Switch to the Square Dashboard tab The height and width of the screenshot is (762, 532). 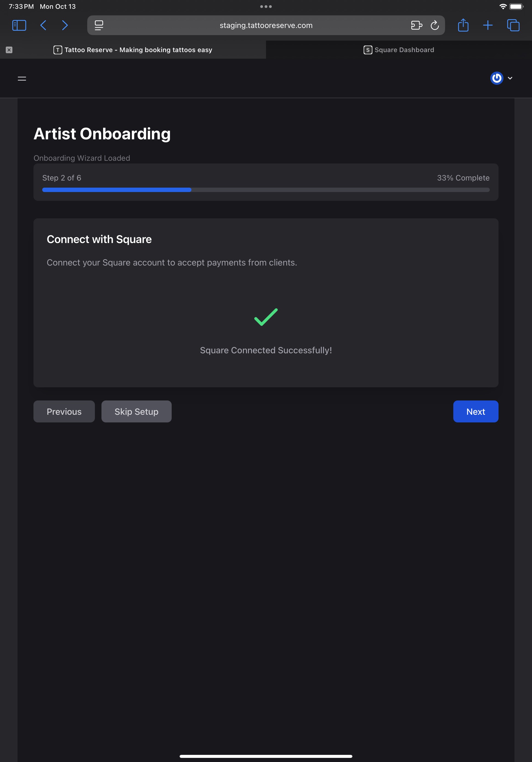pyautogui.click(x=398, y=50)
